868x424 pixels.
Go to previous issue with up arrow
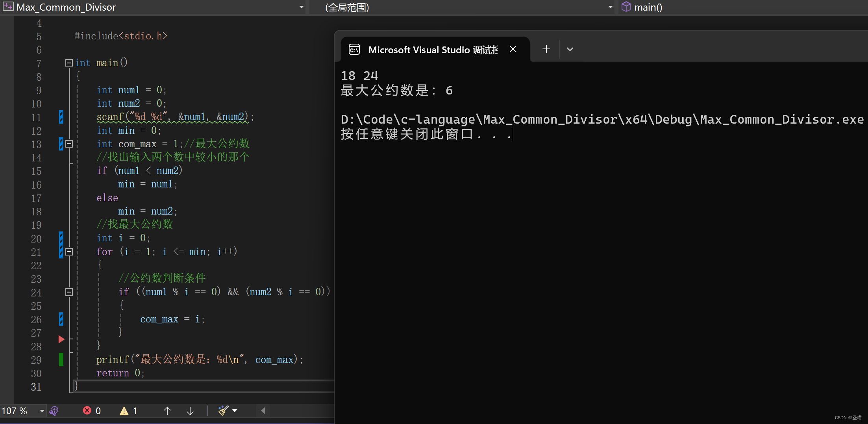167,411
